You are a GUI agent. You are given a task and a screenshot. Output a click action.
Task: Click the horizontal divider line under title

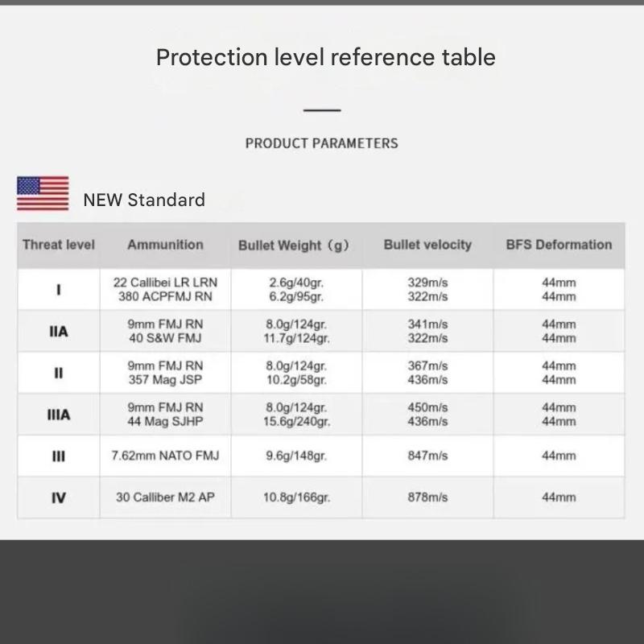[x=322, y=110]
